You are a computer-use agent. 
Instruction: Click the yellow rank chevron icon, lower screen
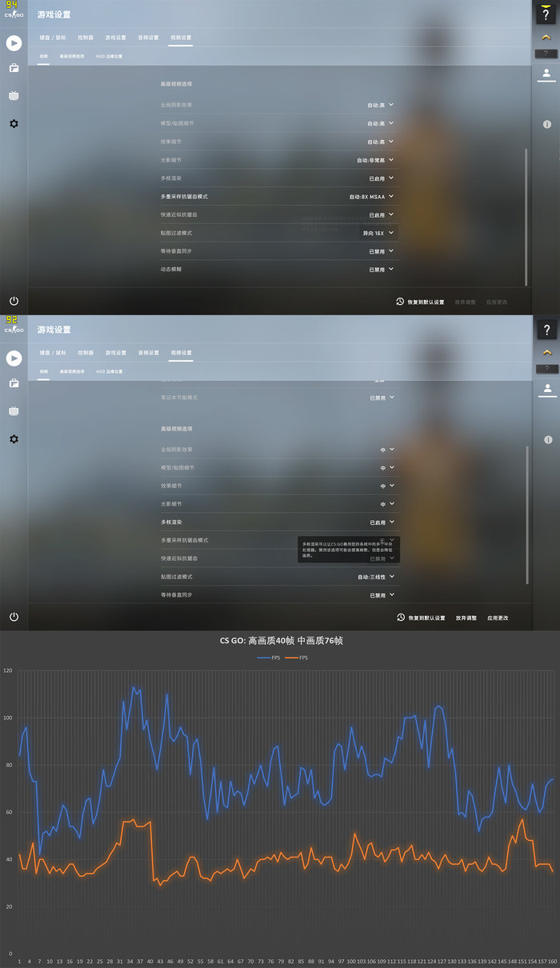[x=546, y=352]
